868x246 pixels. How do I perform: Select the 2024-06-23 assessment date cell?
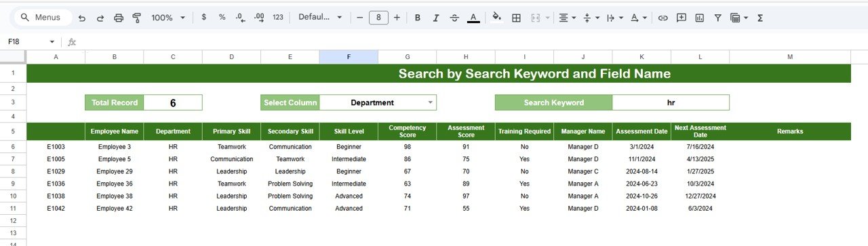coord(642,184)
